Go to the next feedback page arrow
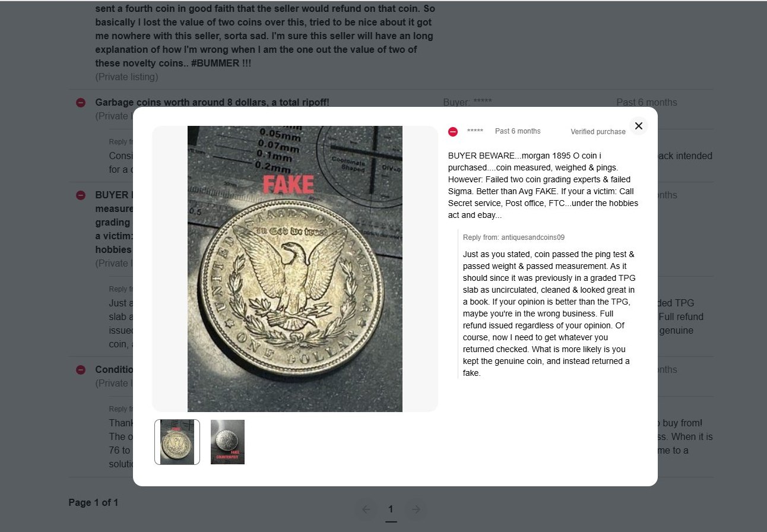 pos(416,509)
